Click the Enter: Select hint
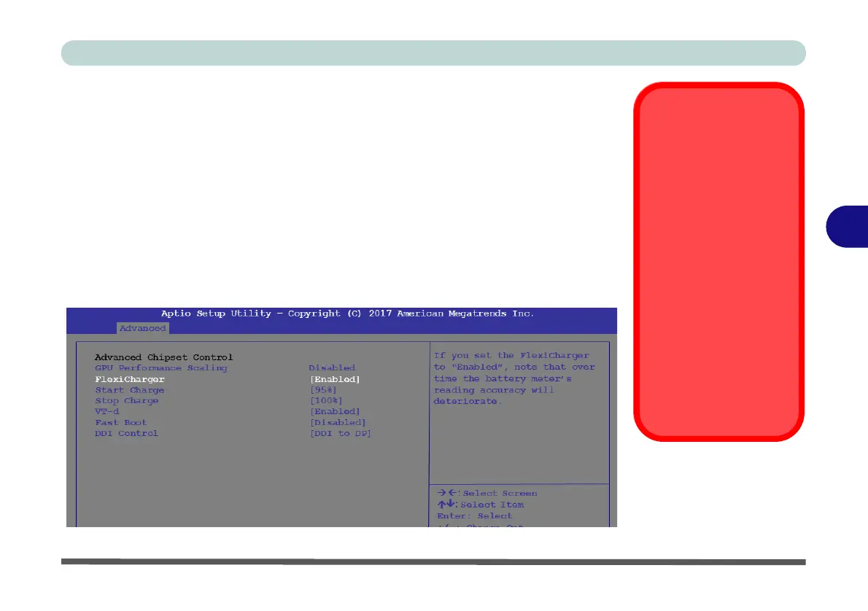This screenshot has height=611, width=868. click(x=474, y=515)
